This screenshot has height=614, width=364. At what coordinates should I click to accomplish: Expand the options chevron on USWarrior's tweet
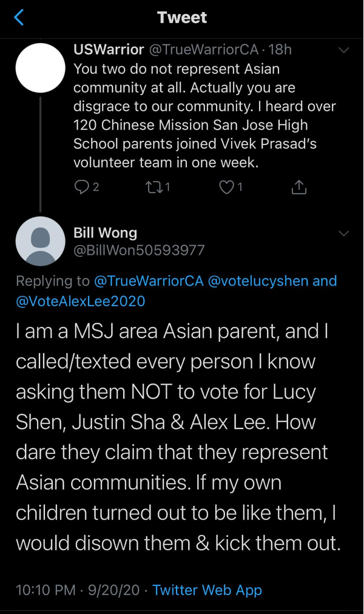click(343, 50)
